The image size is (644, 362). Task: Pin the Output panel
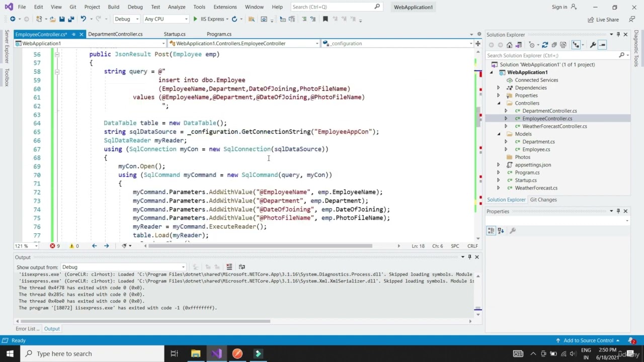(x=469, y=257)
